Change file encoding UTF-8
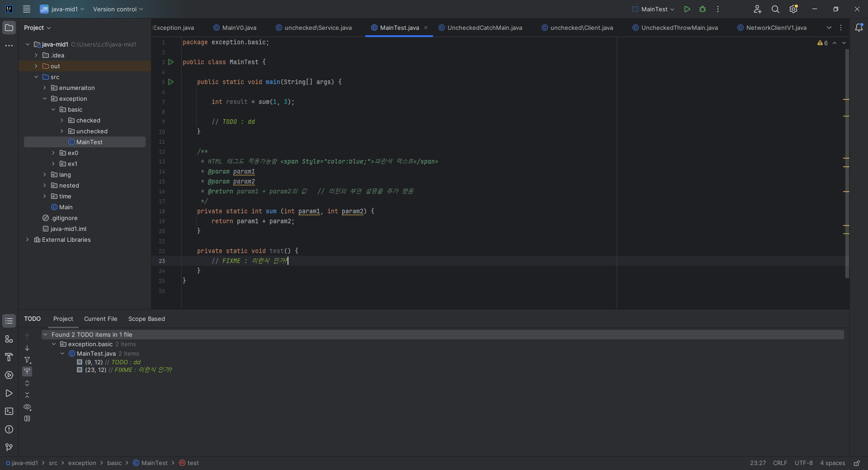This screenshot has width=868, height=470. pyautogui.click(x=803, y=463)
